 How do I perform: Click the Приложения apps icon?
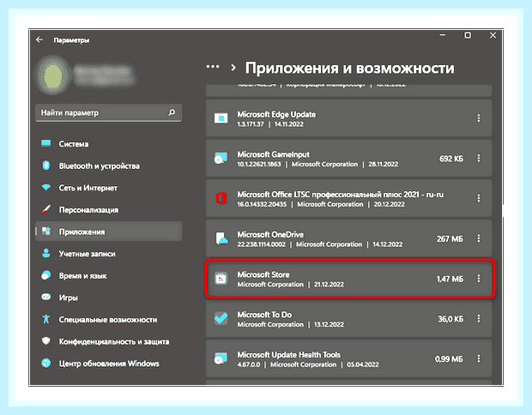click(46, 231)
